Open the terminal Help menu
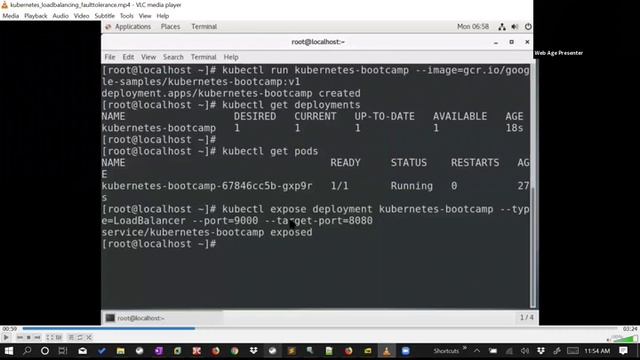This screenshot has width=640, height=360. click(x=231, y=57)
